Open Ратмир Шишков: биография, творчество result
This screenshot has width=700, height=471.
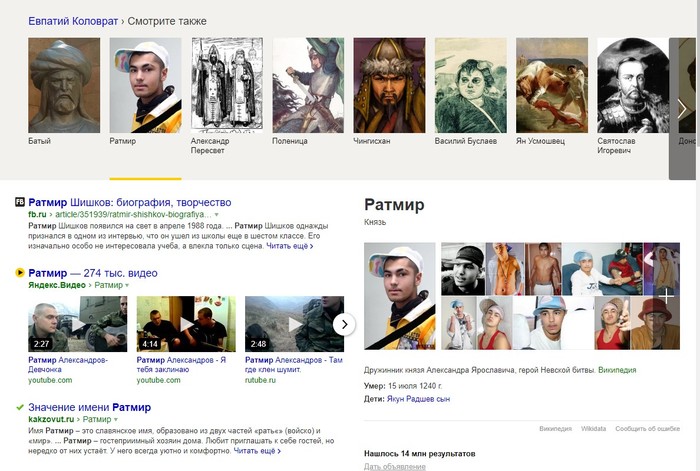(x=129, y=202)
